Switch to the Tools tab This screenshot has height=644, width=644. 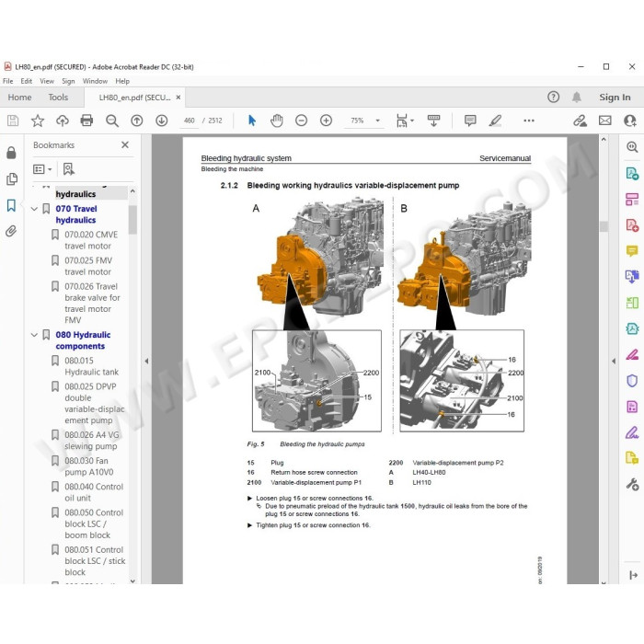[x=58, y=98]
